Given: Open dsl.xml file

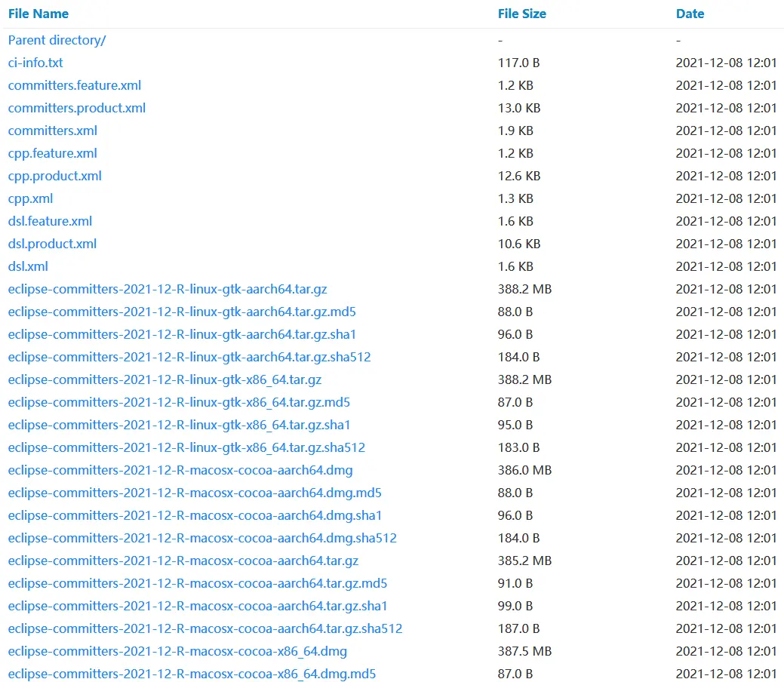Looking at the screenshot, I should pos(28,266).
